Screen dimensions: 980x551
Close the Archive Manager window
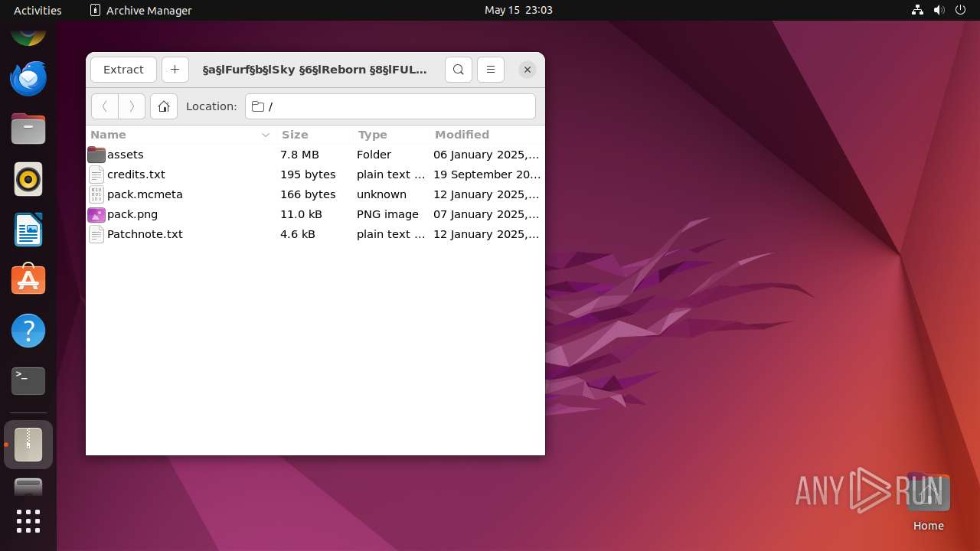pos(528,70)
